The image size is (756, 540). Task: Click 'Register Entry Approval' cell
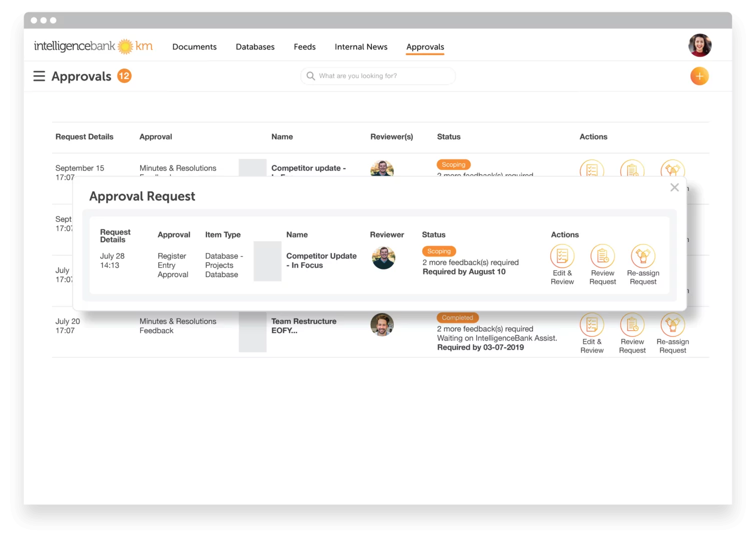coord(173,265)
